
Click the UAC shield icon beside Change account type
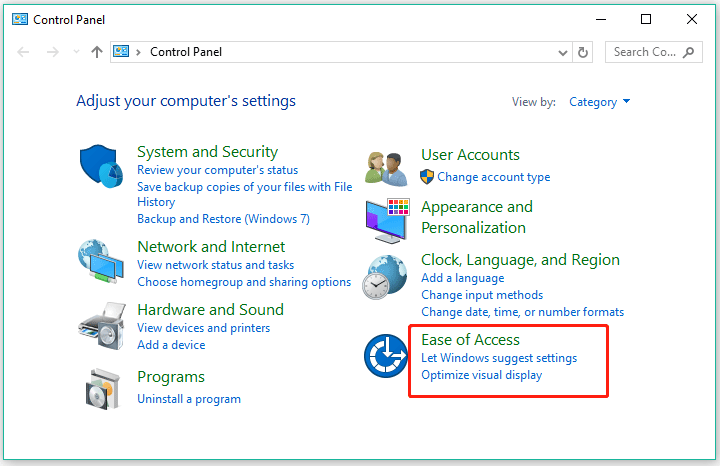tap(427, 177)
